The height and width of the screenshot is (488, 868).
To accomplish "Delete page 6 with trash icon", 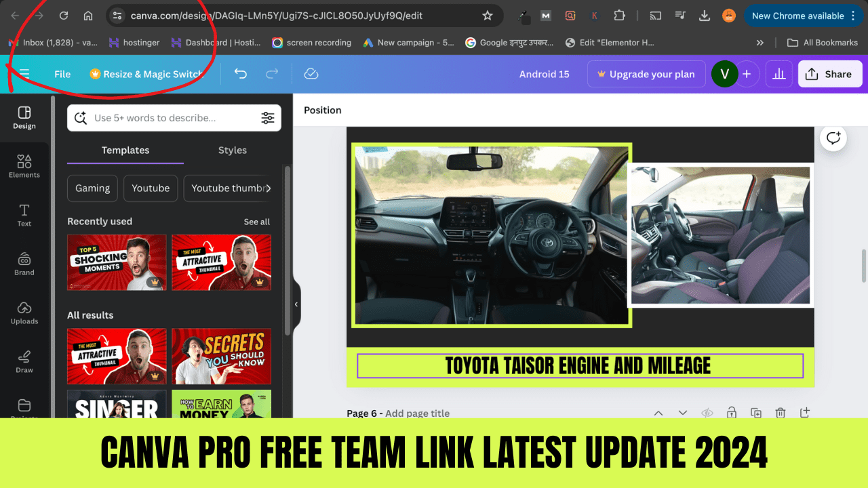I will 781,413.
